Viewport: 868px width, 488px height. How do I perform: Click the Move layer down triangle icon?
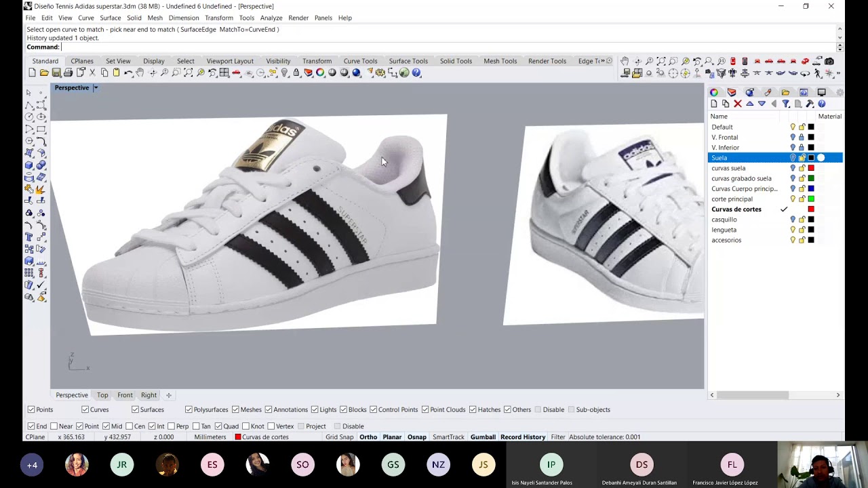[x=762, y=104]
